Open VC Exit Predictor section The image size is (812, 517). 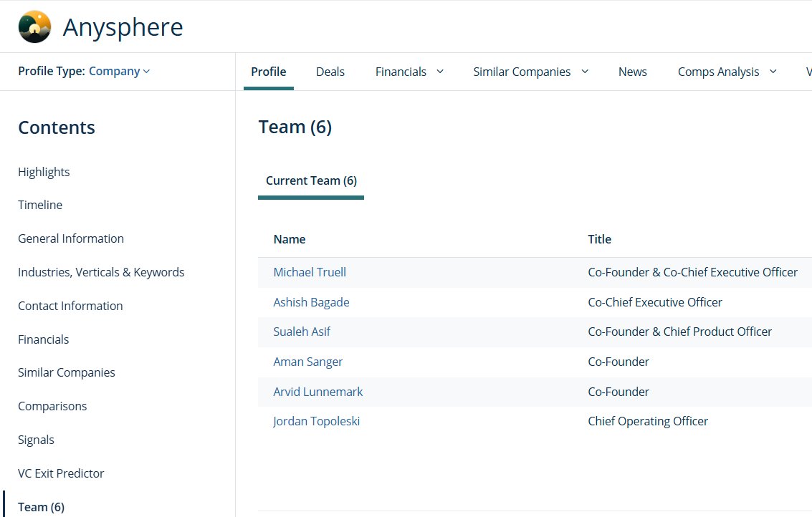pos(61,473)
